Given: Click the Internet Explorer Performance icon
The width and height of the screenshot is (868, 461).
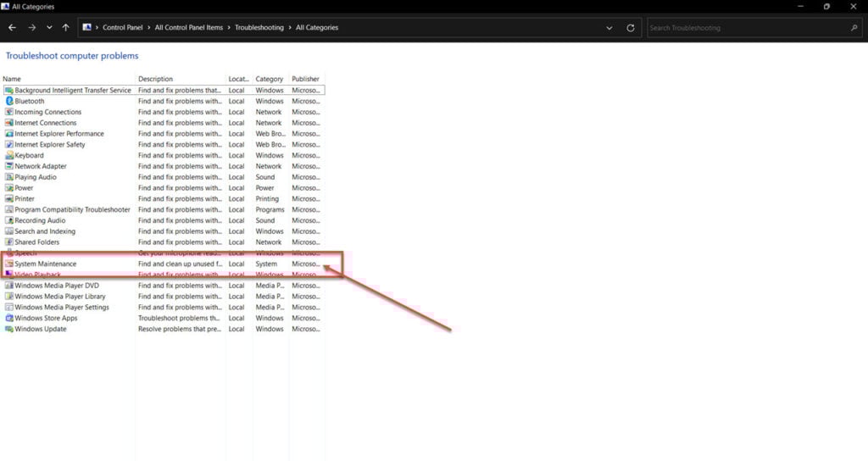Looking at the screenshot, I should pos(8,134).
